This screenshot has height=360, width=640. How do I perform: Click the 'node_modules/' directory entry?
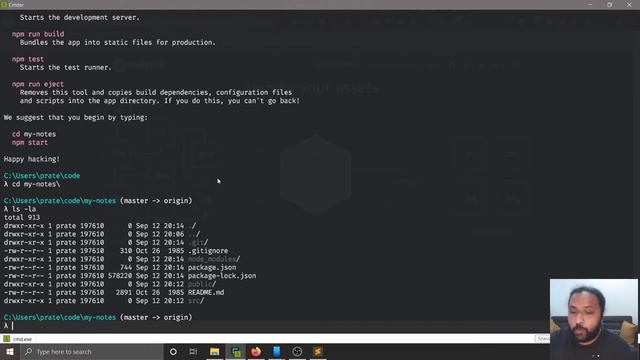pos(214,259)
